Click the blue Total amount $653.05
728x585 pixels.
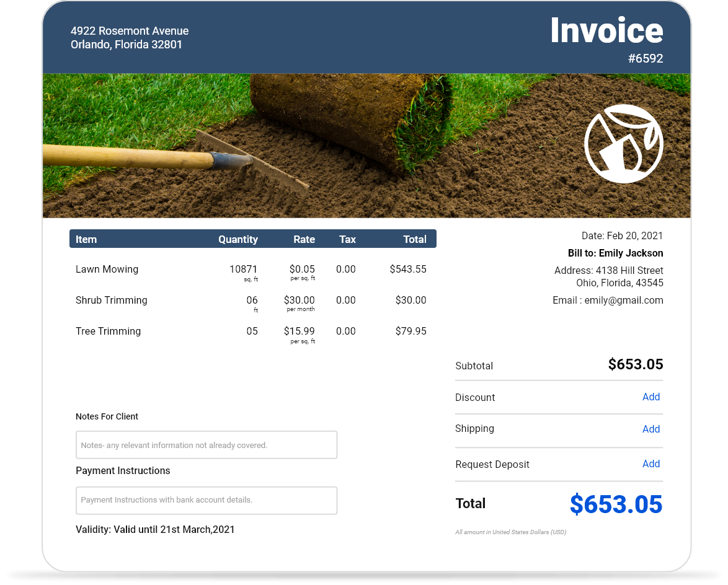[x=616, y=505]
